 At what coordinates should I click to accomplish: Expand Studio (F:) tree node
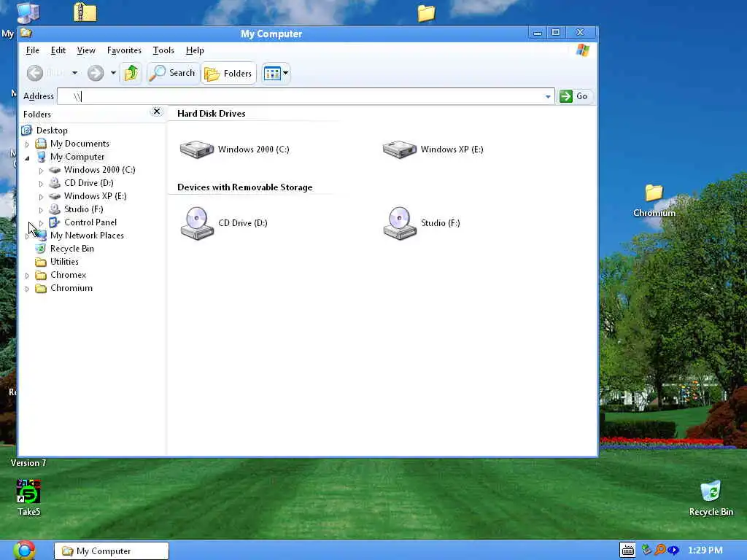click(x=41, y=209)
